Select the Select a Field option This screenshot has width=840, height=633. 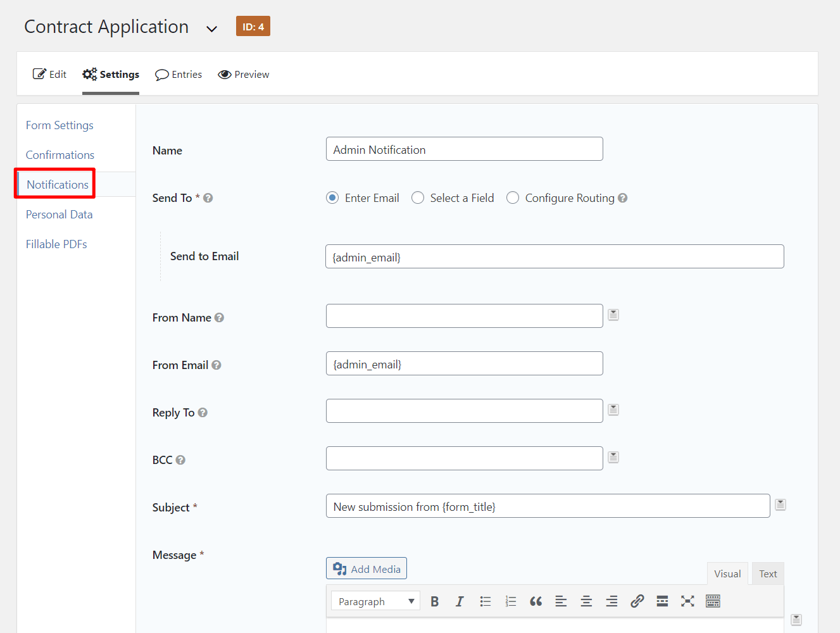(417, 197)
